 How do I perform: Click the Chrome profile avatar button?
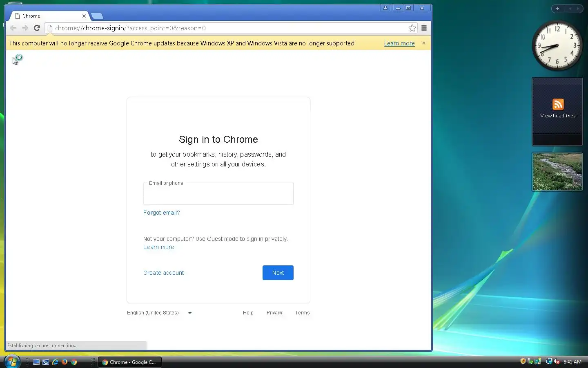tap(385, 8)
